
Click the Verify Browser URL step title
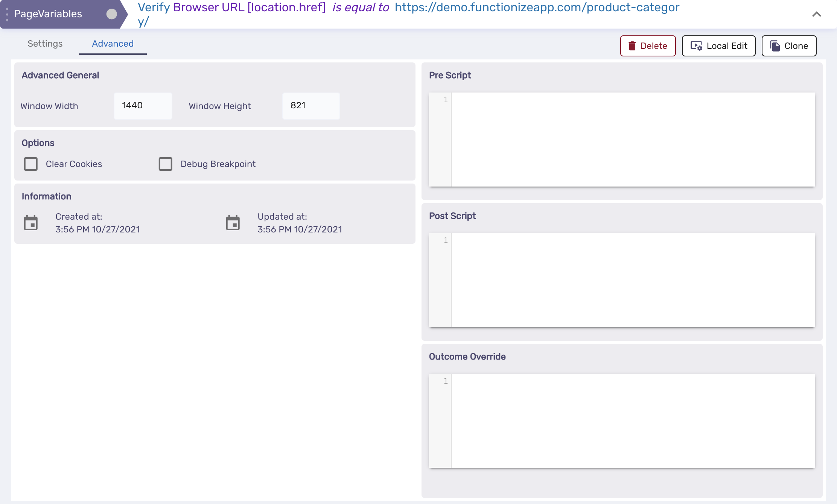click(x=408, y=14)
